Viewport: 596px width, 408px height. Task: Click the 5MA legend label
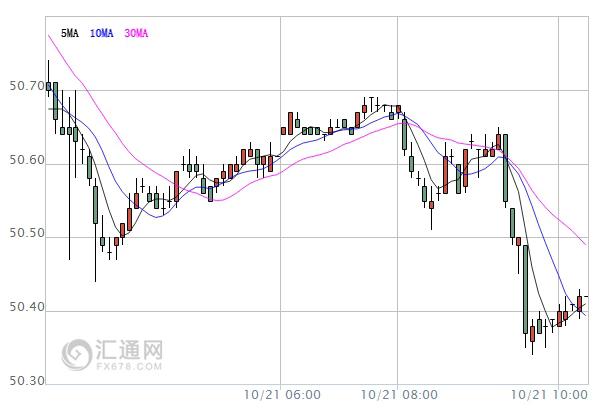(x=70, y=33)
